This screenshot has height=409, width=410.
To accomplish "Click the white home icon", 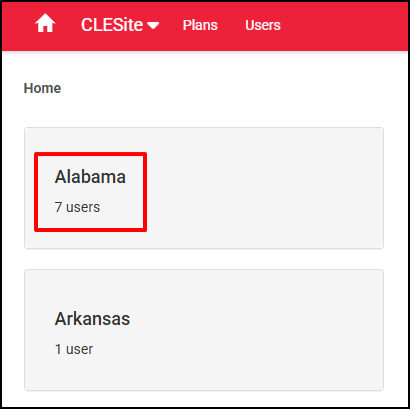I will [45, 24].
